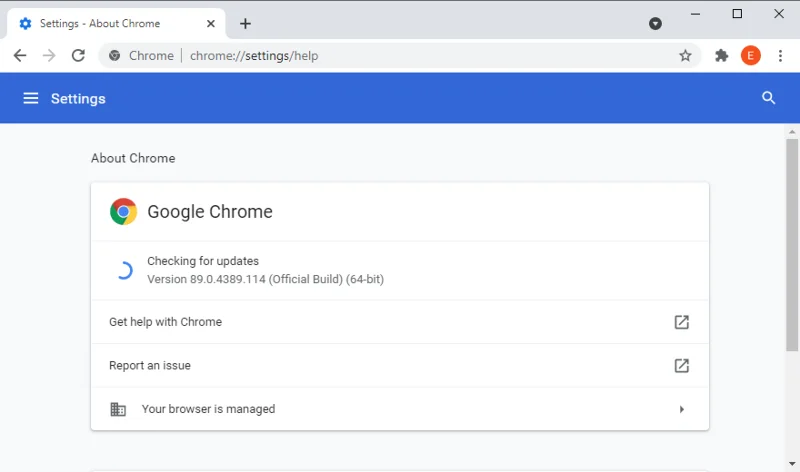This screenshot has width=800, height=472.
Task: Click the page vertical scrollbar thumb
Action: pyautogui.click(x=792, y=245)
